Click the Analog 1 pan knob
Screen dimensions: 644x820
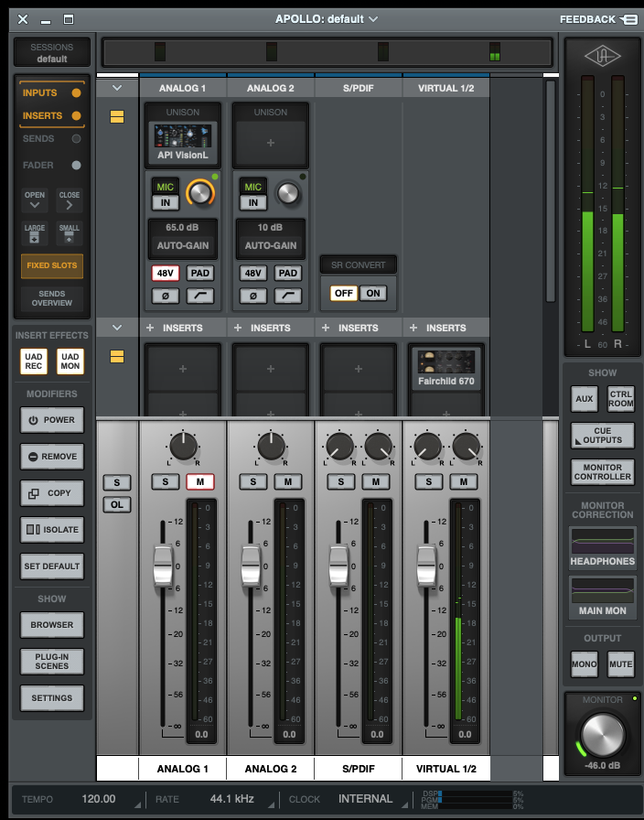point(183,446)
